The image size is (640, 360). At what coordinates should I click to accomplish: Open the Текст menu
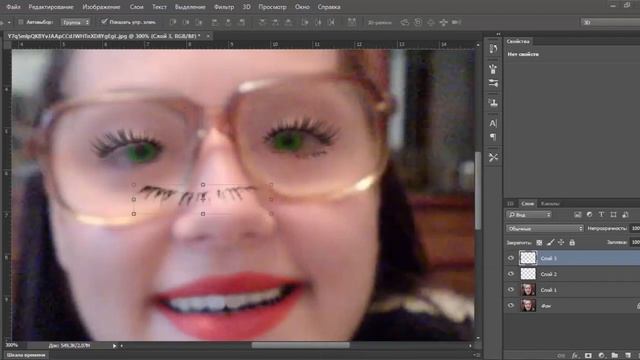point(159,7)
